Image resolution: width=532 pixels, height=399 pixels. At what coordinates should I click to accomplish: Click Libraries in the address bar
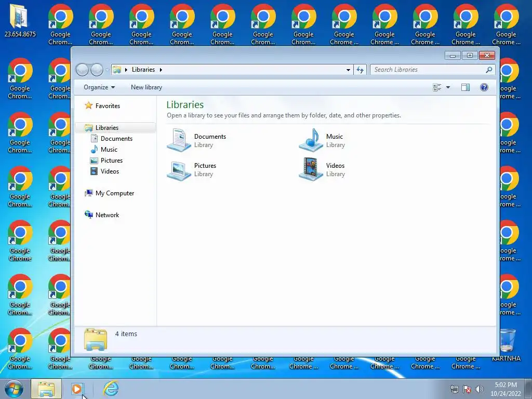pos(143,70)
